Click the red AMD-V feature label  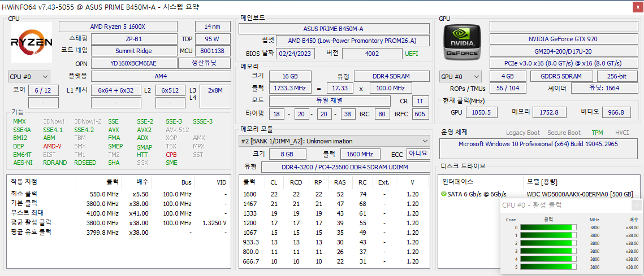click(x=52, y=146)
